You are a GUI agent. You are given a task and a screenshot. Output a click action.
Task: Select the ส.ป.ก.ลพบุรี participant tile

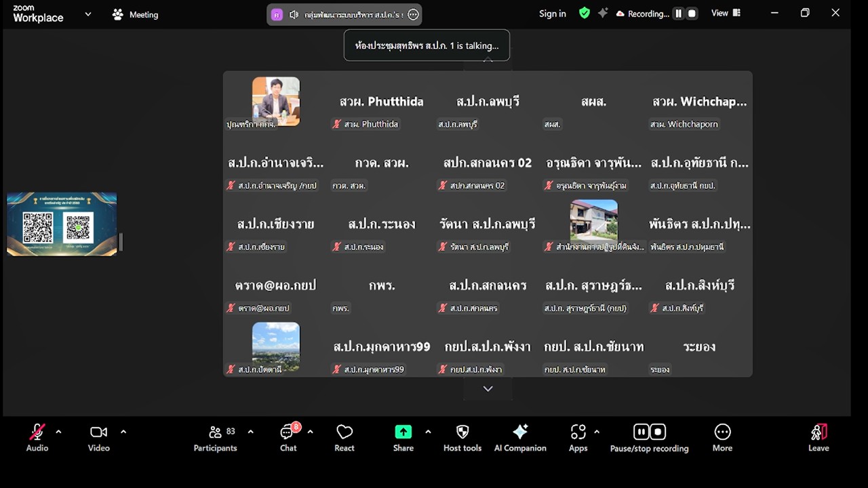point(488,102)
